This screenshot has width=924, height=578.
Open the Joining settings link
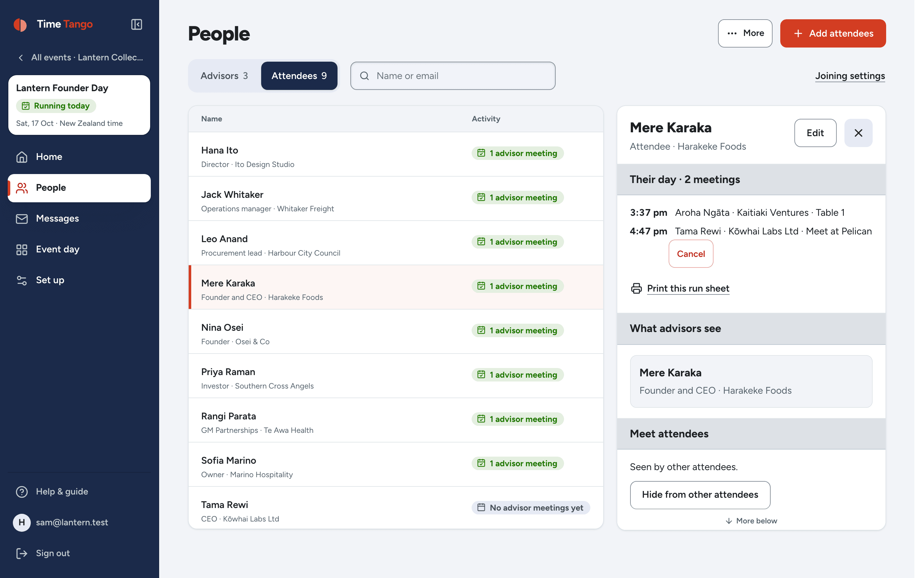[x=850, y=76]
